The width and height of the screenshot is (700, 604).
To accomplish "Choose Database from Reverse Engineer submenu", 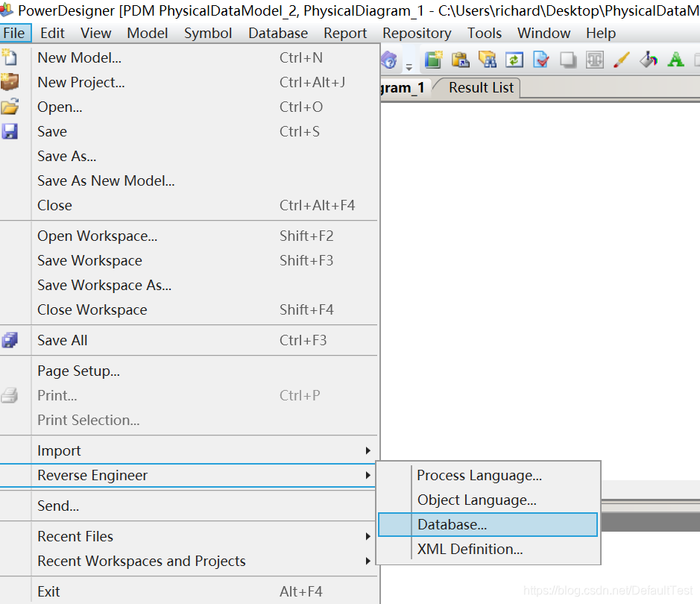I will [451, 524].
